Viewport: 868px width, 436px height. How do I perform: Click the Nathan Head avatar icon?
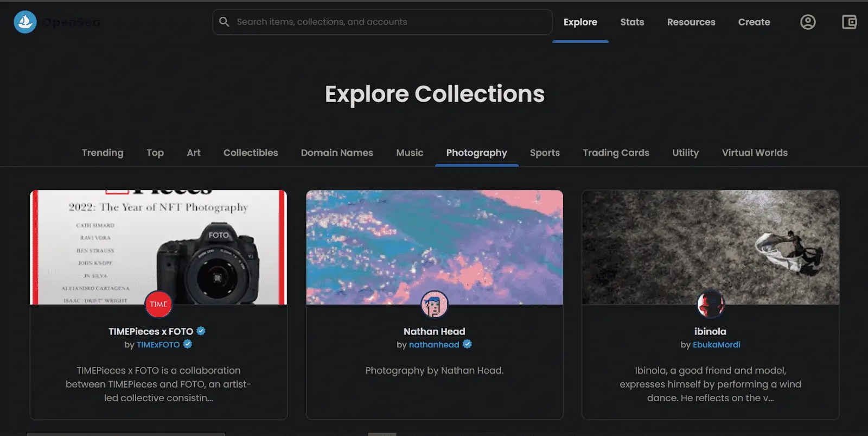point(435,304)
